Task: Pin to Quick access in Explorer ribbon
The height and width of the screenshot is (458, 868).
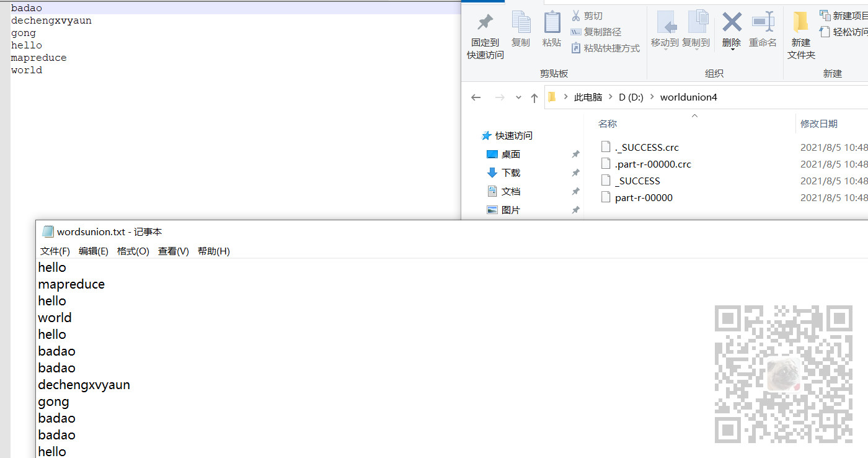Action: point(485,36)
